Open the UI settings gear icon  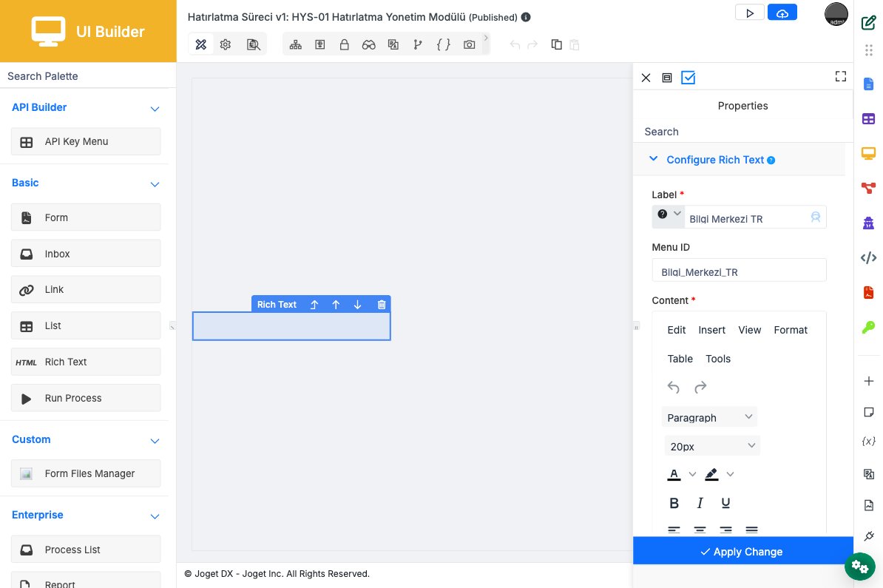[x=226, y=44]
